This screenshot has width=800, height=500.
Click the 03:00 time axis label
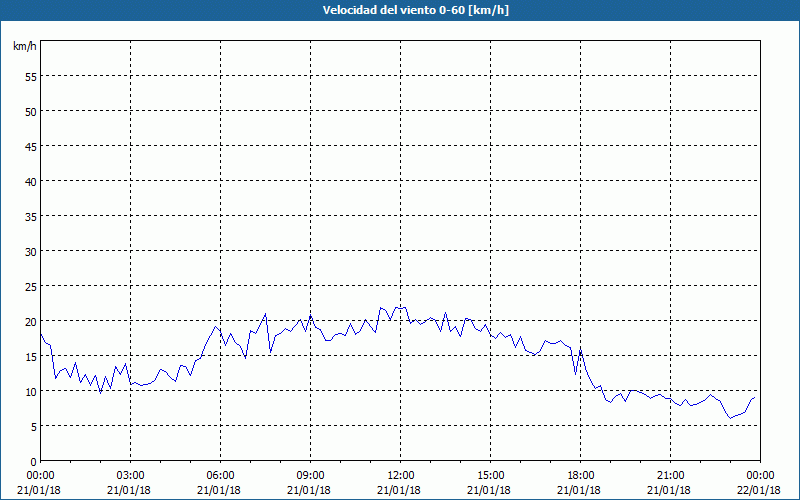[x=131, y=476]
